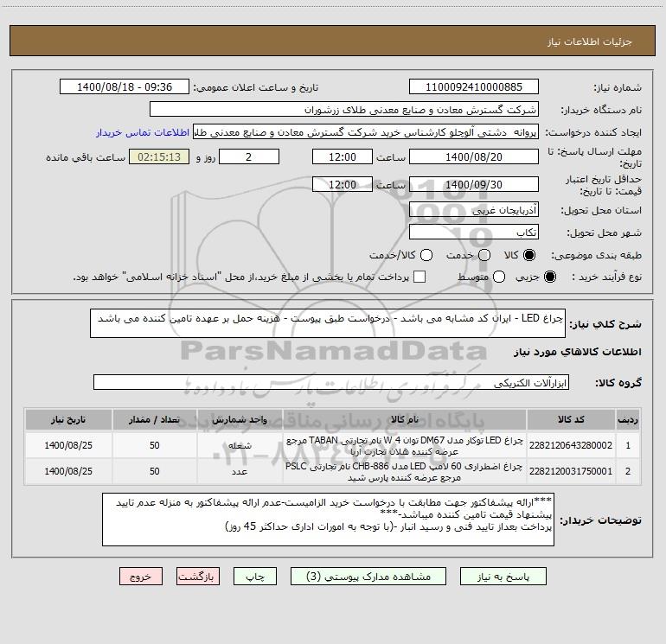
Task: Click the 'تعداد / مقدار' column header
Action: 154,419
